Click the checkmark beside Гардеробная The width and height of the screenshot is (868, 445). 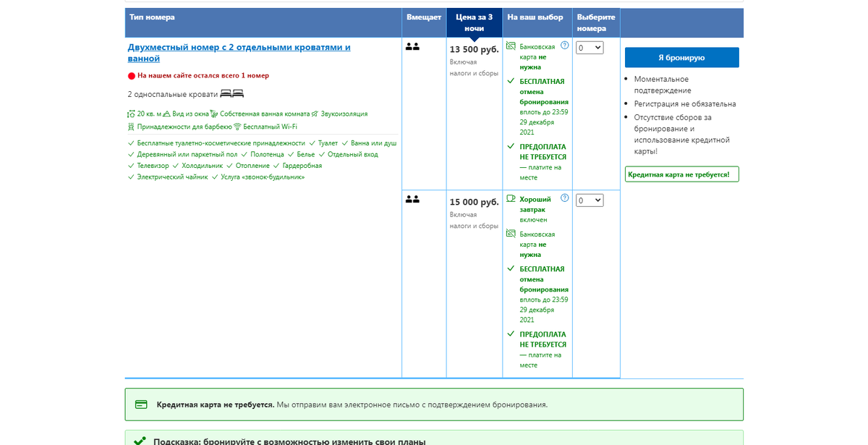pos(276,166)
